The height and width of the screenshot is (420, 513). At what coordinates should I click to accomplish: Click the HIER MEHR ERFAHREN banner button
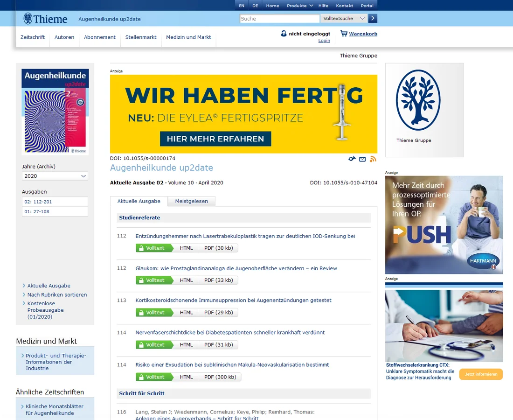click(x=215, y=139)
